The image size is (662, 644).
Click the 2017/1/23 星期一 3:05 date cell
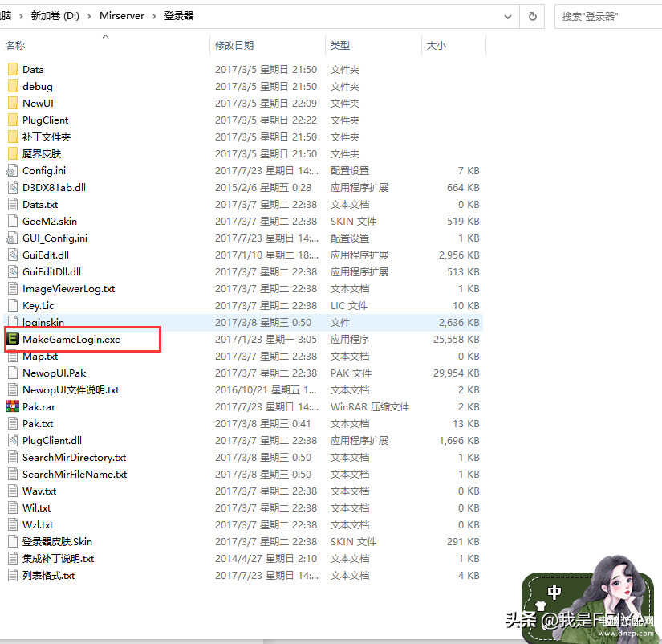[x=266, y=340]
